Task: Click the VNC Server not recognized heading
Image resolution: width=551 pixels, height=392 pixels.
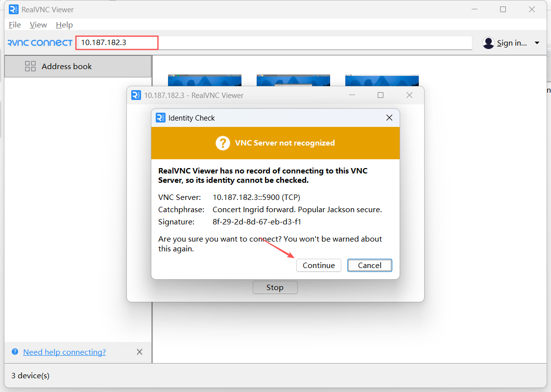Action: [x=285, y=143]
